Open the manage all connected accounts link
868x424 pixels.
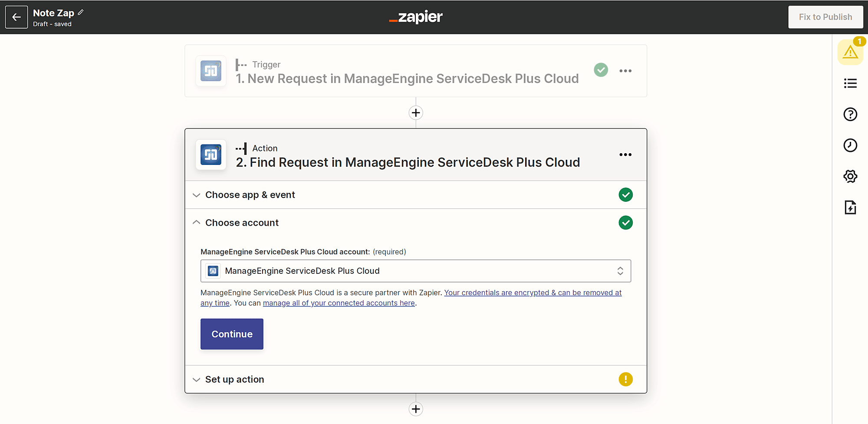coord(339,303)
